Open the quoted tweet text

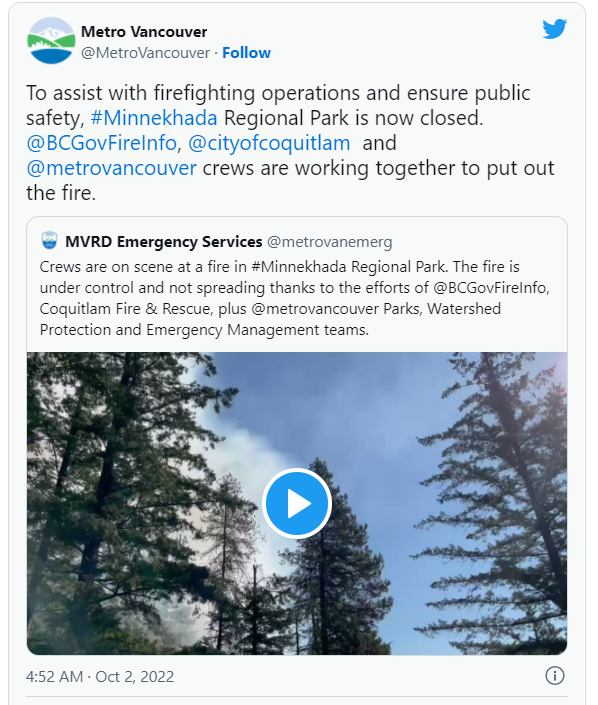[295, 298]
